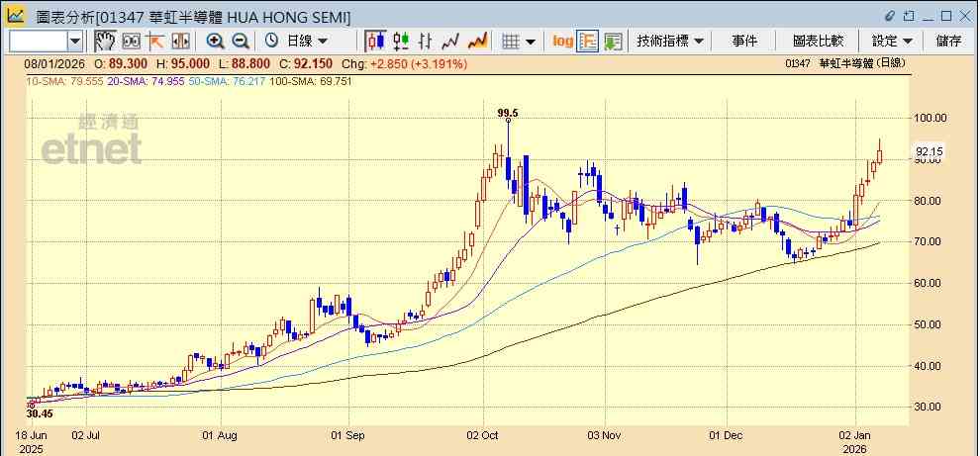This screenshot has width=980, height=456.
Task: Open the stock code dropdown arrow
Action: click(x=75, y=42)
